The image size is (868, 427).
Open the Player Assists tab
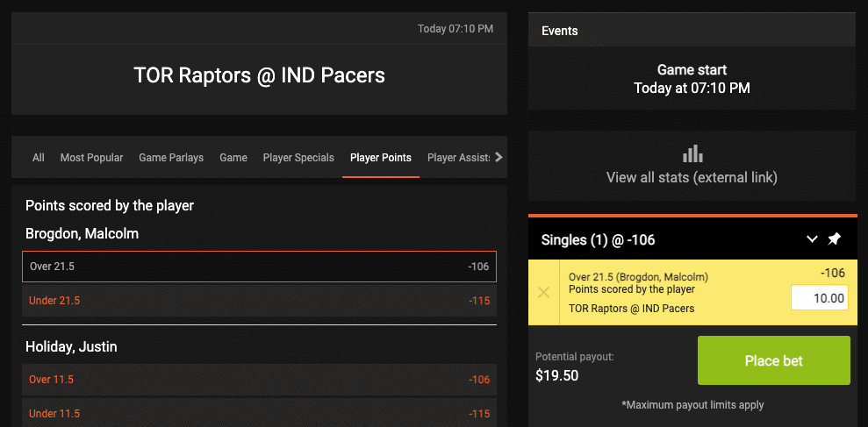(459, 158)
